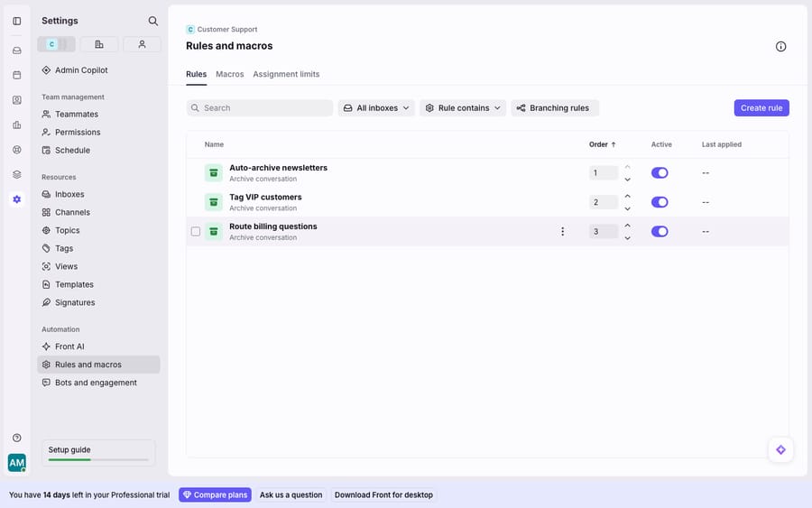
Task: Open the AM user avatar
Action: [x=16, y=462]
